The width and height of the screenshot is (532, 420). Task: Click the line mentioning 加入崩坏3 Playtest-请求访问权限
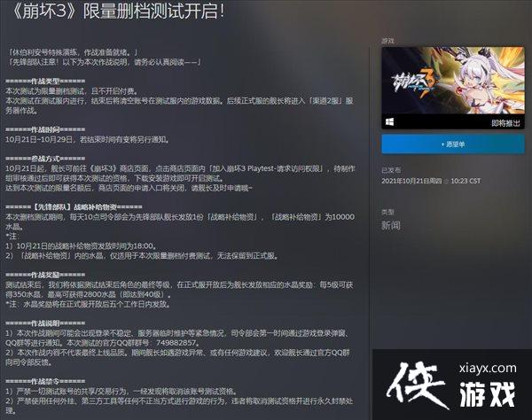tap(180, 168)
